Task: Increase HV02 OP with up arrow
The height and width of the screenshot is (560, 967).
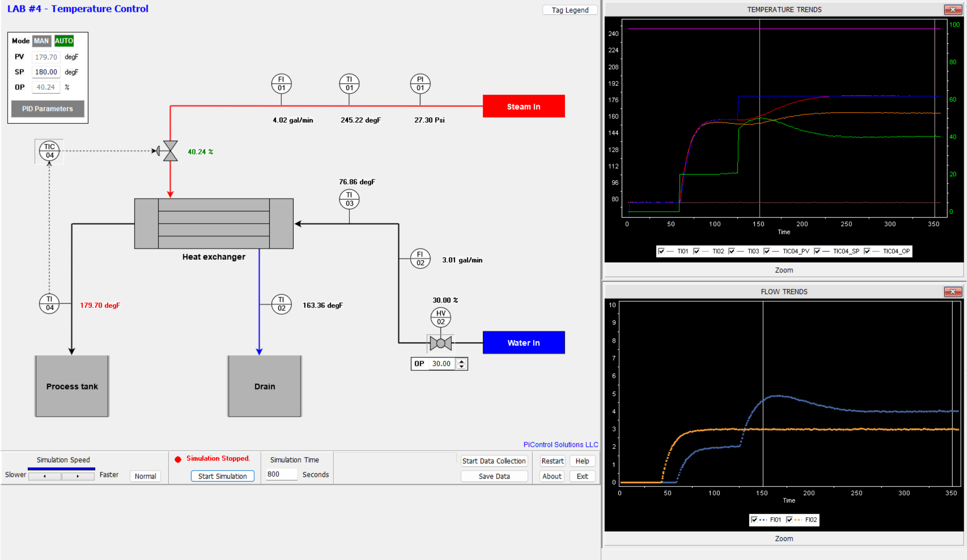Action: coord(462,361)
